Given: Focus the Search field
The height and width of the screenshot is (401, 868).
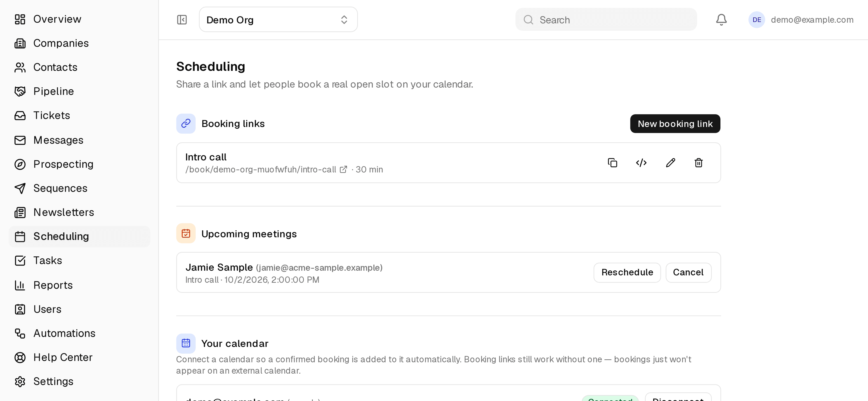Looking at the screenshot, I should click(606, 19).
